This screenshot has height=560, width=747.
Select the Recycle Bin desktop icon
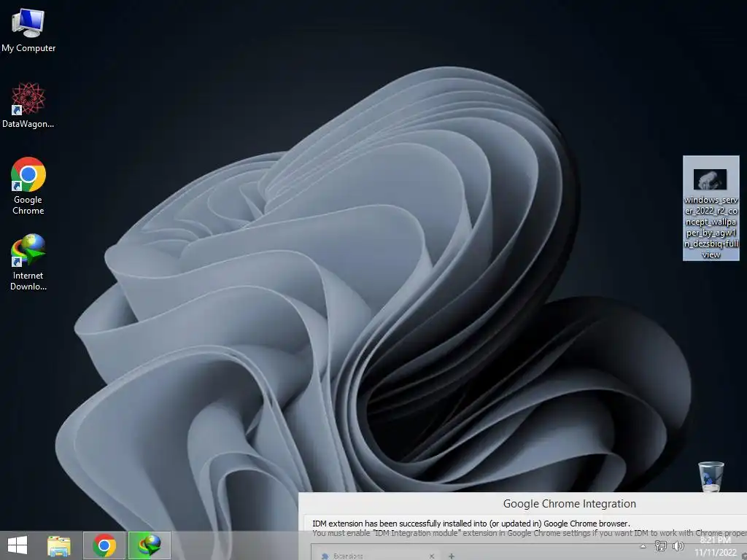(711, 476)
